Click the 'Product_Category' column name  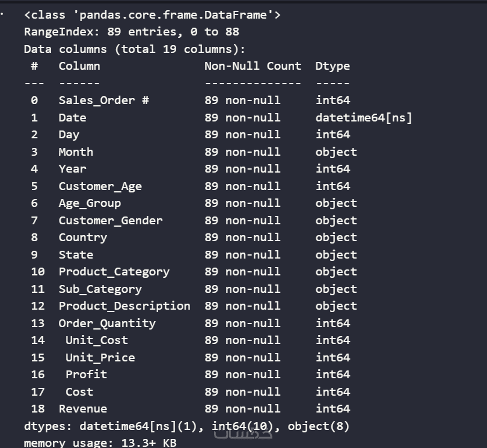114,271
